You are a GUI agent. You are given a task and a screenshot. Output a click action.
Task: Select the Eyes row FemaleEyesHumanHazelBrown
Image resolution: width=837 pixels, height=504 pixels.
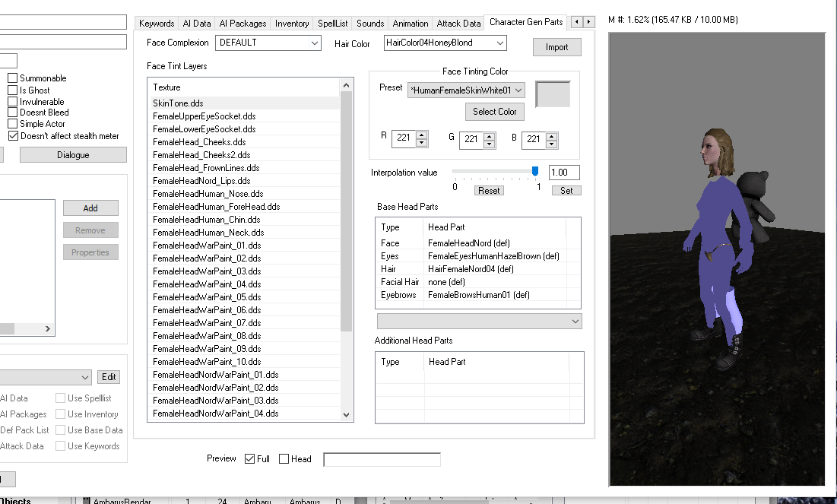[477, 256]
